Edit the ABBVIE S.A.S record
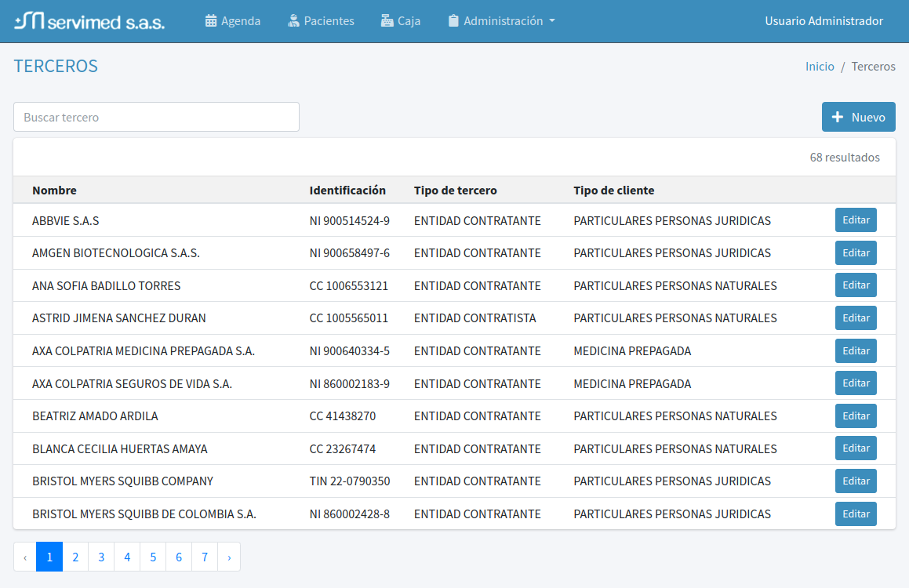Screen dimensions: 909x588 click(x=856, y=220)
